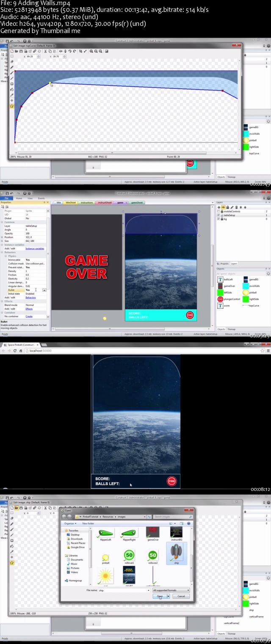Screen dimensions: 271x644
Task: Click Cancel in Open dialog
Action: 181,596
